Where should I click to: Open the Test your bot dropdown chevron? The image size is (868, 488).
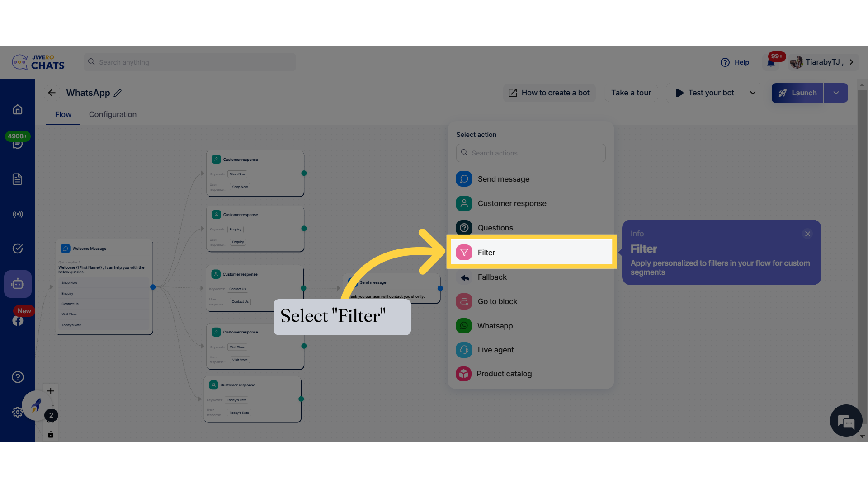[753, 93]
